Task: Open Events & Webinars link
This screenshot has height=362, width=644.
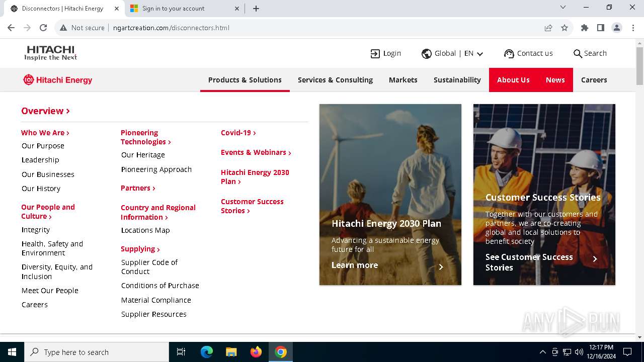Action: coord(256,152)
